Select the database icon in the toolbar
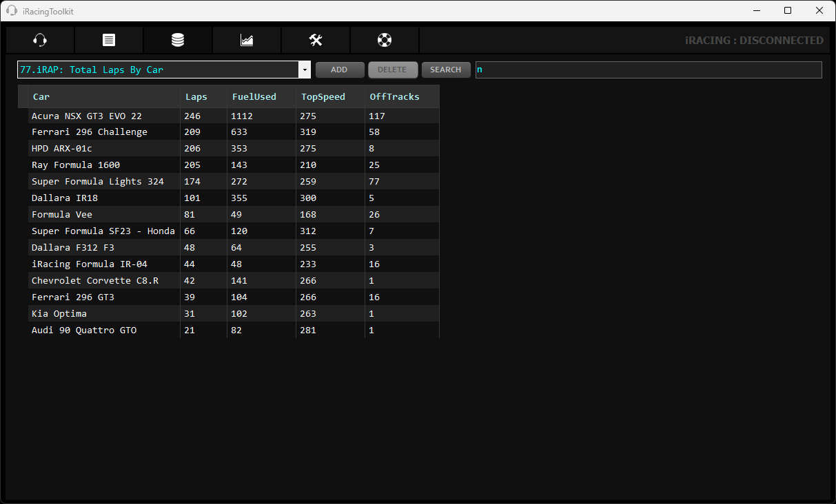 [x=177, y=40]
